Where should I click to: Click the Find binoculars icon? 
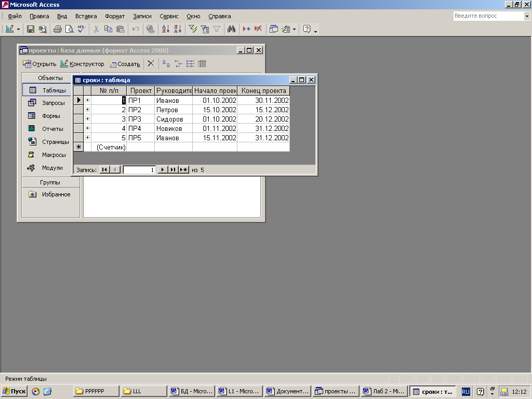231,29
